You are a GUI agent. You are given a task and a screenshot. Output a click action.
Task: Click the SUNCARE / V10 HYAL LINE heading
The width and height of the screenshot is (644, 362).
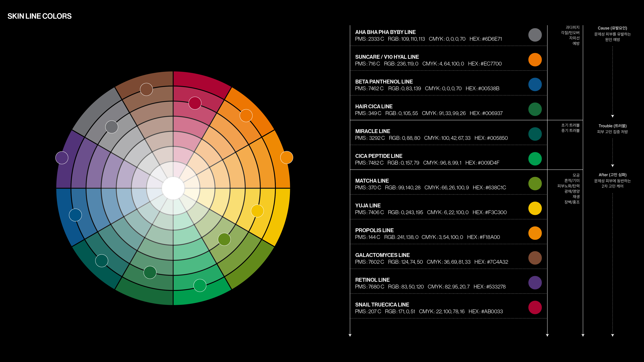pos(387,57)
